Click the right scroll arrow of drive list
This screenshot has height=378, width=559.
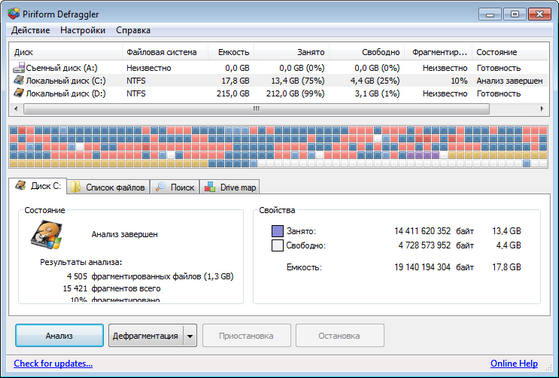coord(542,108)
